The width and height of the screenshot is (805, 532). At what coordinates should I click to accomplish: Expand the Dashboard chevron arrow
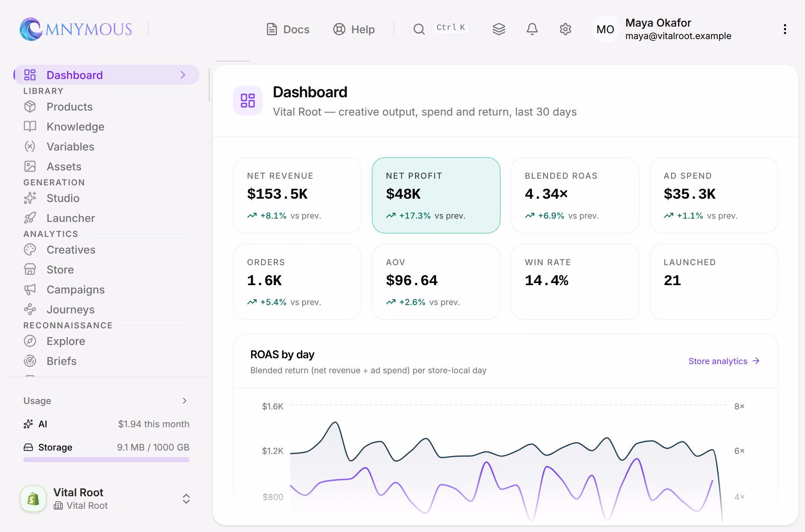tap(183, 75)
